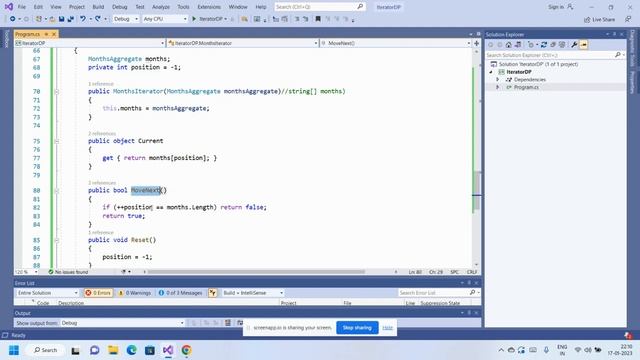The height and width of the screenshot is (360, 640).
Task: Open the MoveNext() member dropdown
Action: point(396,43)
